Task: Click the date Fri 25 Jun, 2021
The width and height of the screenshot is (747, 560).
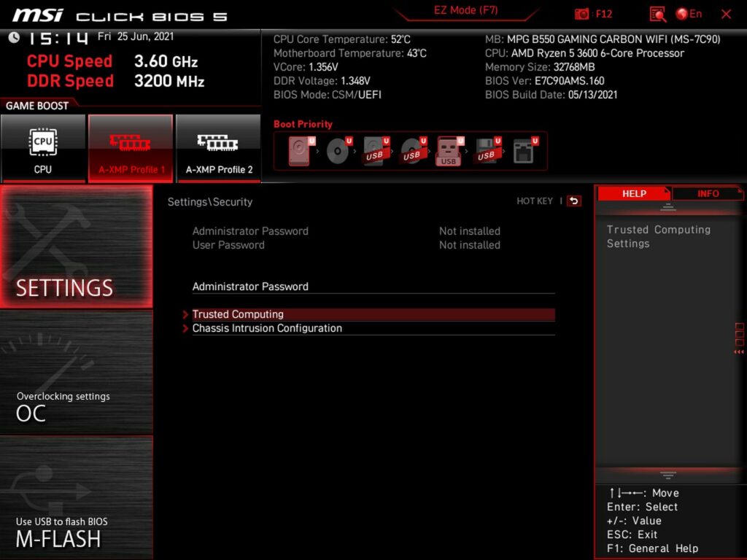Action: [x=136, y=36]
